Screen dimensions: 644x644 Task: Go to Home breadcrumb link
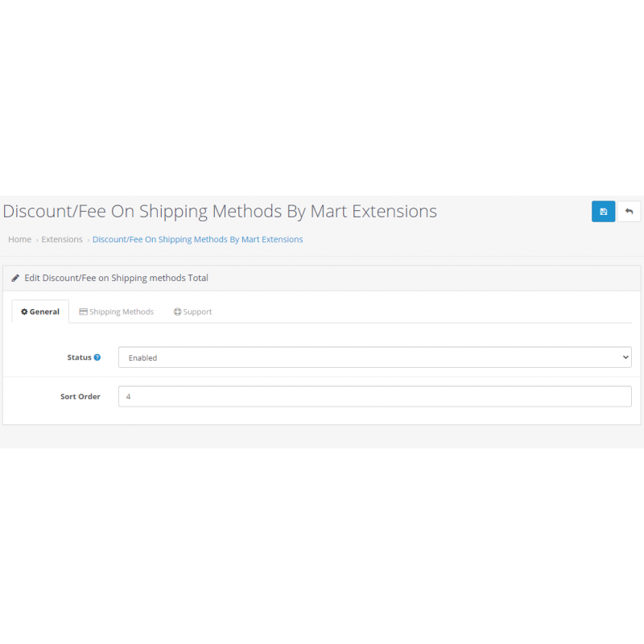pos(19,239)
